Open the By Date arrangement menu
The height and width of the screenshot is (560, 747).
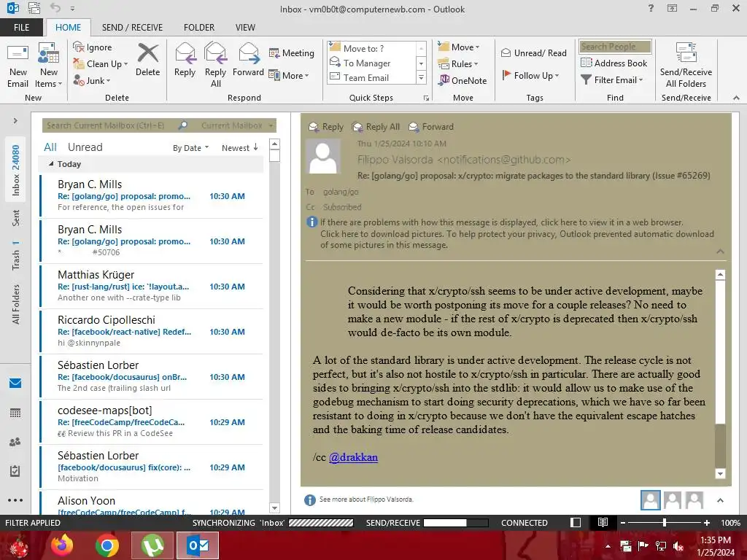[190, 148]
